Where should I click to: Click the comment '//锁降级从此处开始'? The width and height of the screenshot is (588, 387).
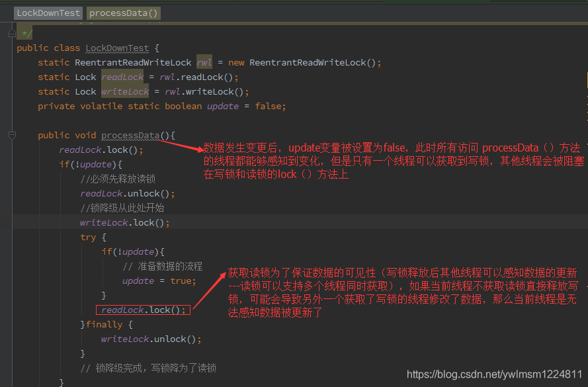122,208
